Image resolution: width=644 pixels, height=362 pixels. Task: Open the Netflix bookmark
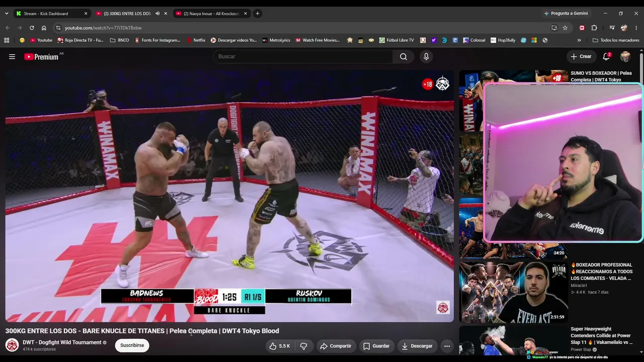(x=196, y=40)
